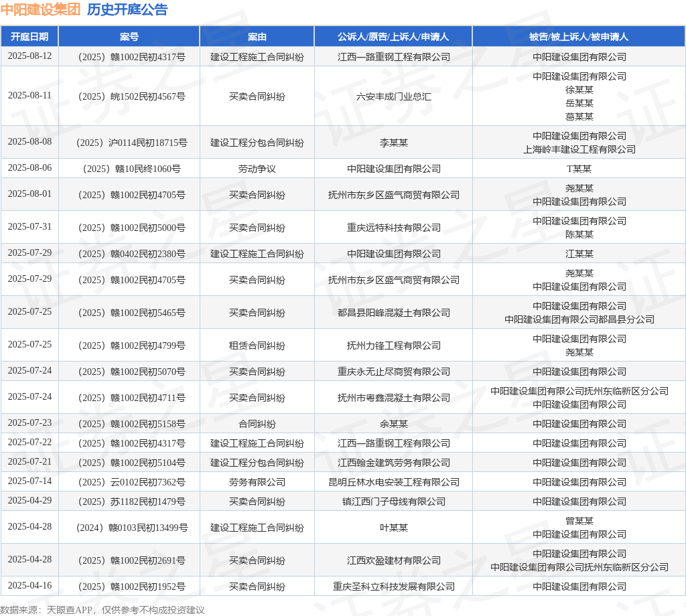Click the 劳务有限公司 cause cell
686x616 pixels.
(x=257, y=482)
